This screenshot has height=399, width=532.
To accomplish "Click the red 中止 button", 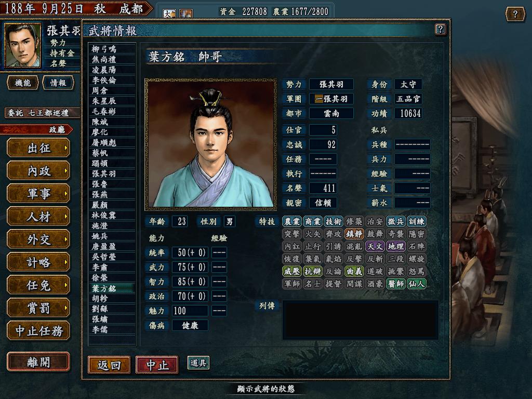I will click(157, 365).
